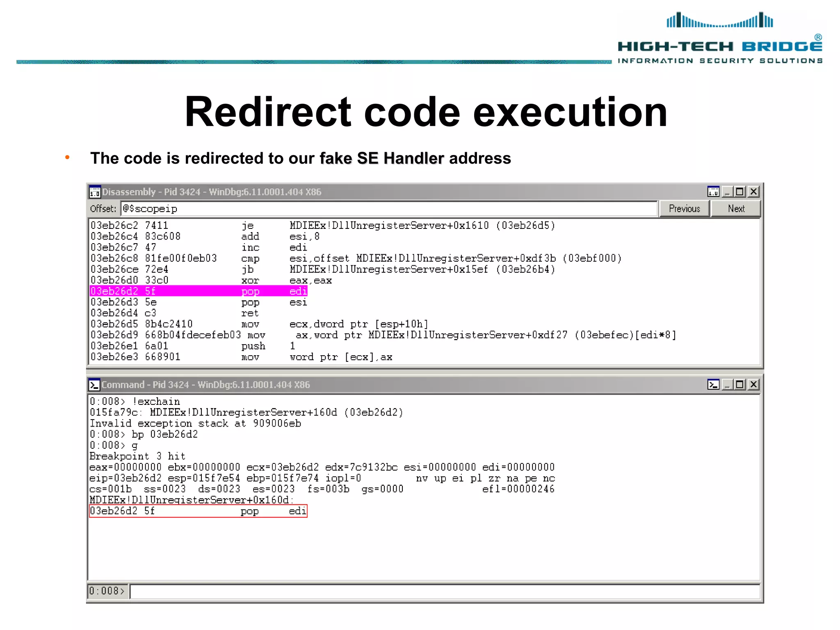Select highlighted pop edi disassembly line
The height and width of the screenshot is (630, 840).
[199, 291]
